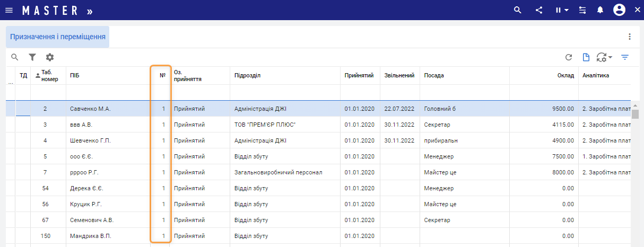Expand the sync settings dropdown arrow
This screenshot has height=247, width=644.
[610, 57]
